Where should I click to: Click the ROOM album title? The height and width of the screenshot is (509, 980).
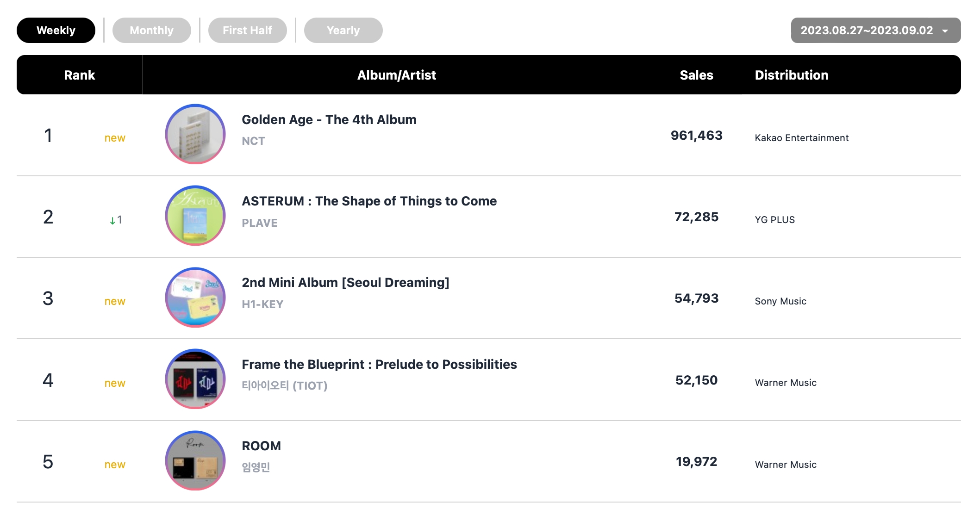261,446
